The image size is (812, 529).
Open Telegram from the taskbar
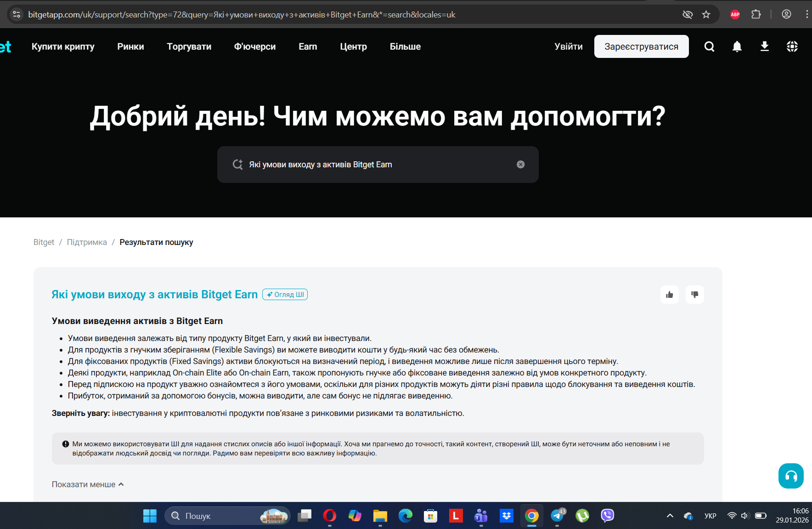(557, 516)
